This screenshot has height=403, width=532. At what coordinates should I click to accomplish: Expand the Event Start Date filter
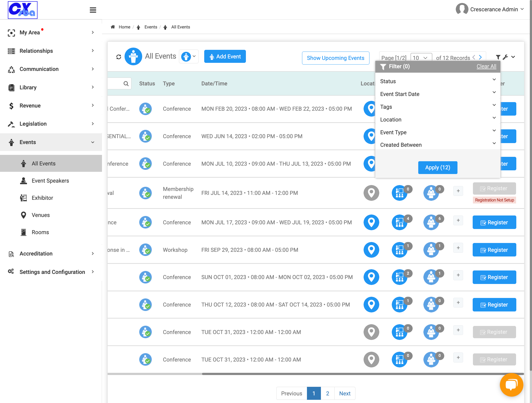[x=438, y=94]
